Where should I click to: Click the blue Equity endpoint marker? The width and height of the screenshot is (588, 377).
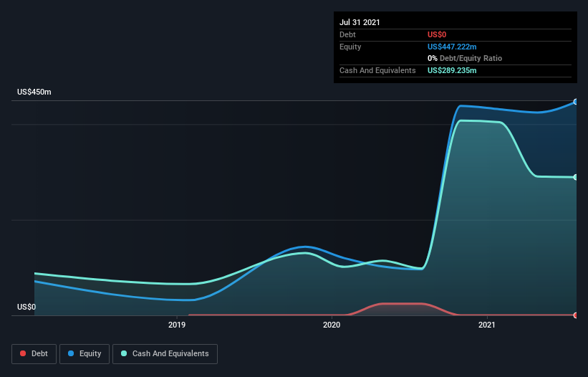[576, 102]
